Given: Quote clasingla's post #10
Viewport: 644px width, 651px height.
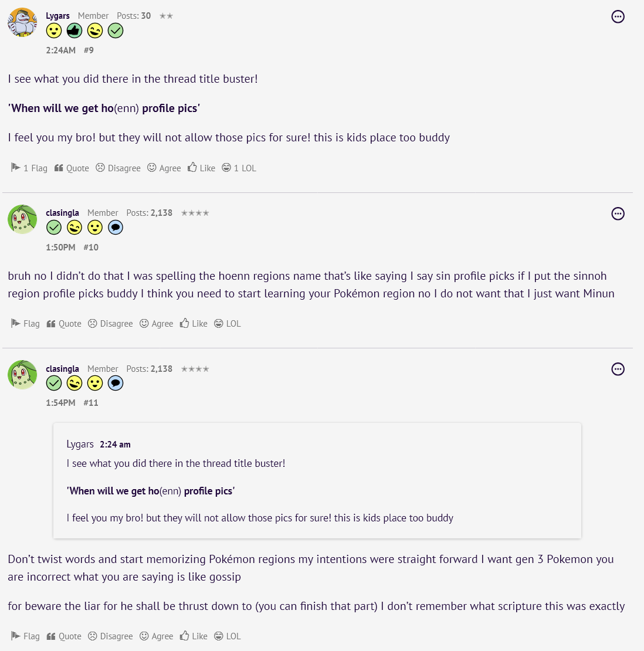Looking at the screenshot, I should tap(64, 324).
